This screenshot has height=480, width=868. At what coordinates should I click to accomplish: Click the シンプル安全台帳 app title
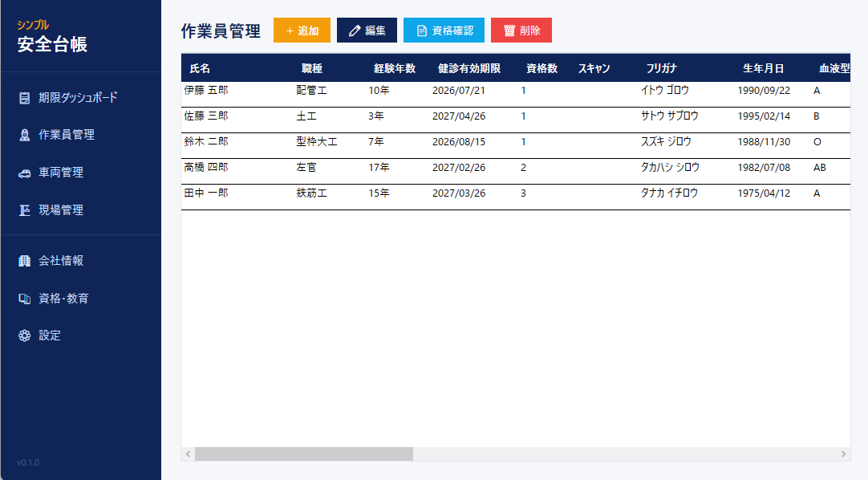[52, 37]
